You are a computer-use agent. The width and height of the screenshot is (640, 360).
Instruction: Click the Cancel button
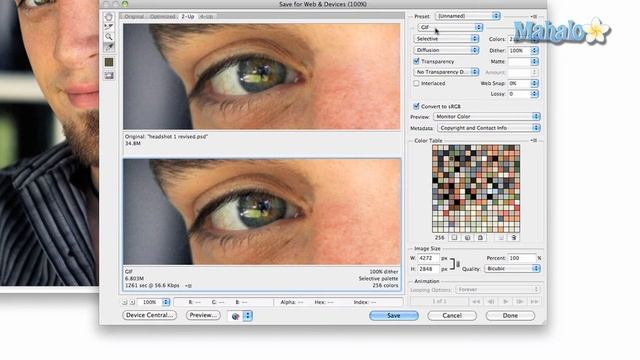(452, 316)
